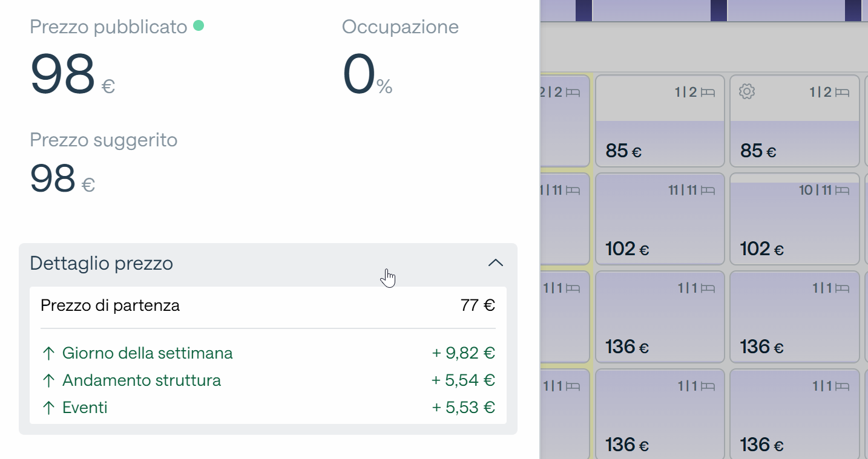868x459 pixels.
Task: Click the bed icon next to 2|2
Action: (573, 93)
